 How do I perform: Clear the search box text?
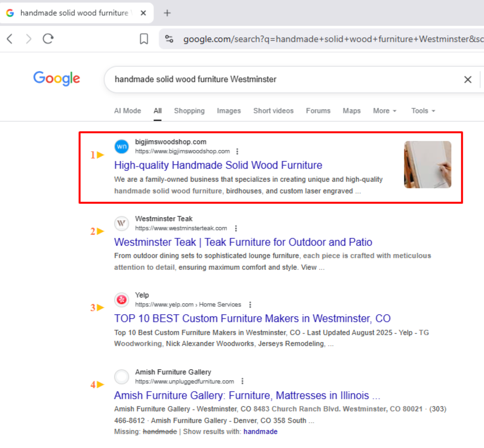467,80
